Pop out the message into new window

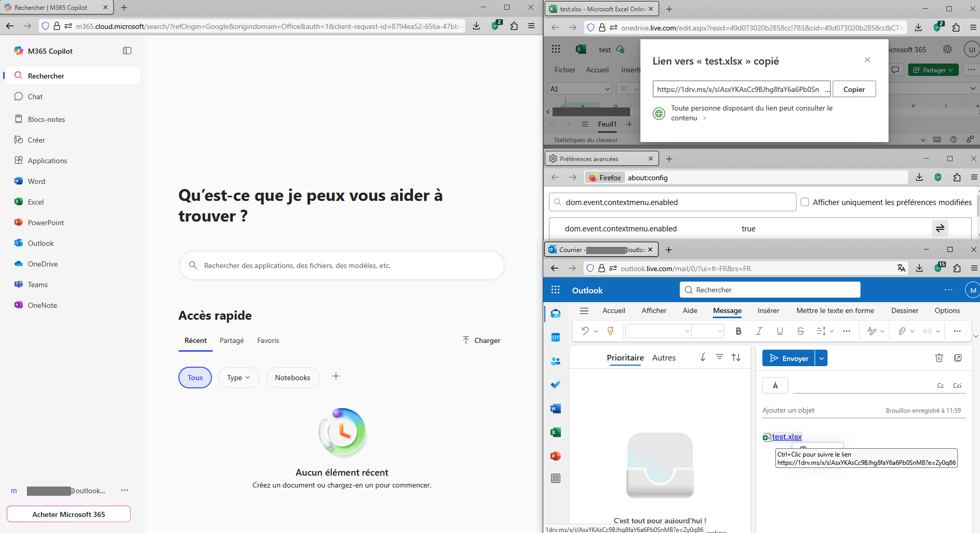958,358
